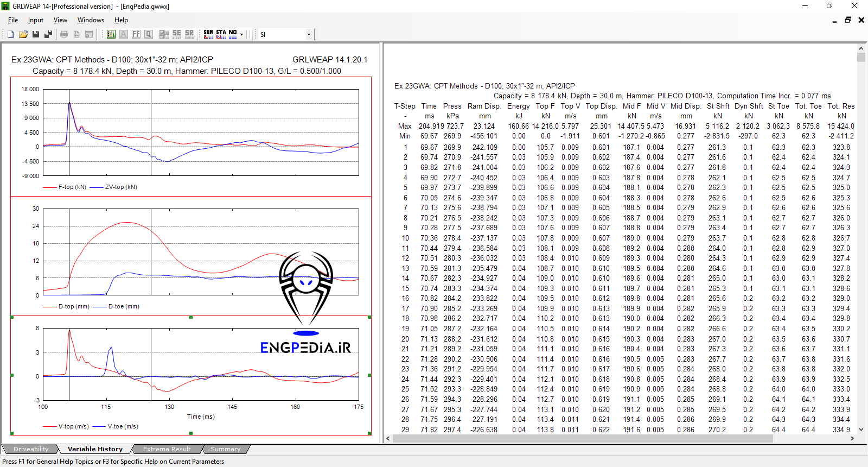Click the table's scroll up arrow
Viewport: 868px width, 467px height.
point(861,48)
